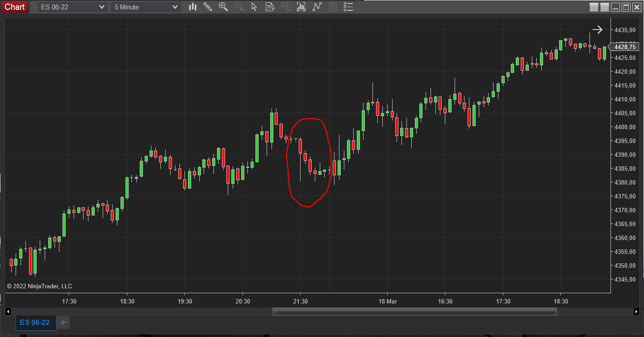Viewport: 644px width, 337px height.
Task: Click the 4425,00 price axis label
Action: click(625, 58)
